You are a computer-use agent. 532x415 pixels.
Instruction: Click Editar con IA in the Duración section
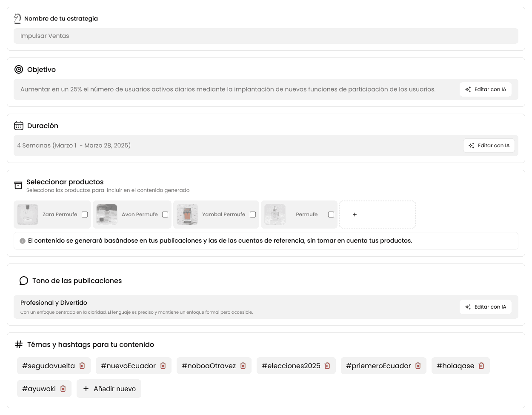[x=489, y=145]
